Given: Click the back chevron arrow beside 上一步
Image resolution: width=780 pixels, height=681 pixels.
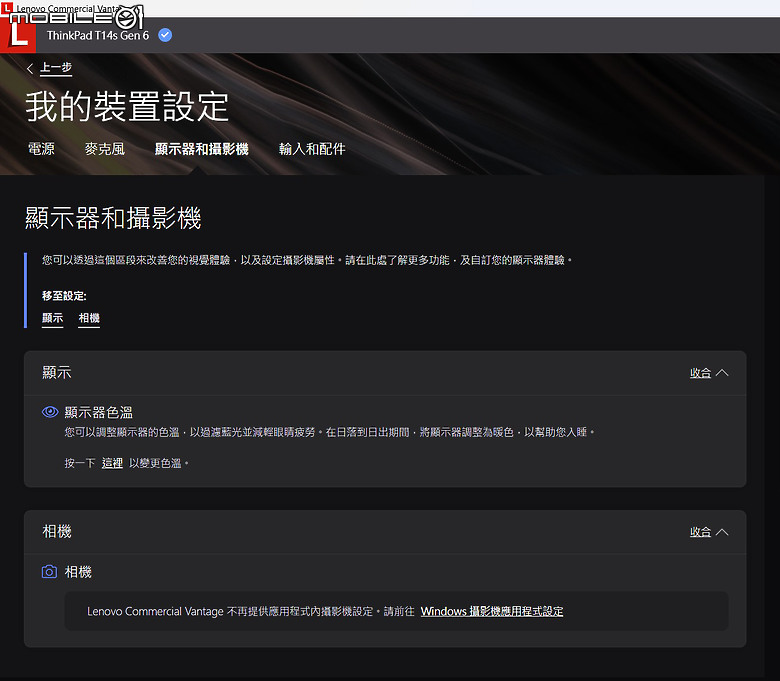Looking at the screenshot, I should (x=30, y=69).
